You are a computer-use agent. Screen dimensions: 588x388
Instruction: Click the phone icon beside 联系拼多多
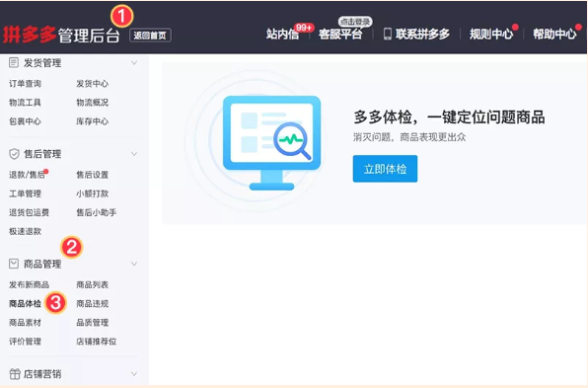point(388,35)
